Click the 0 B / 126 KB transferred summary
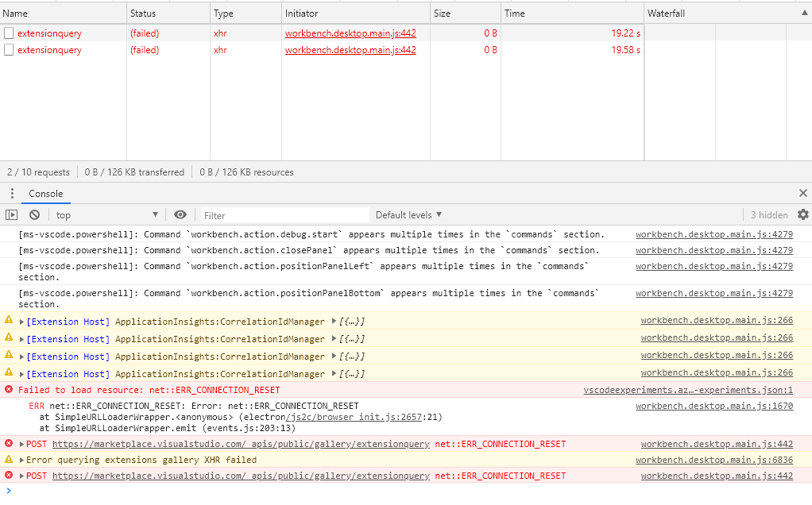 coord(134,172)
